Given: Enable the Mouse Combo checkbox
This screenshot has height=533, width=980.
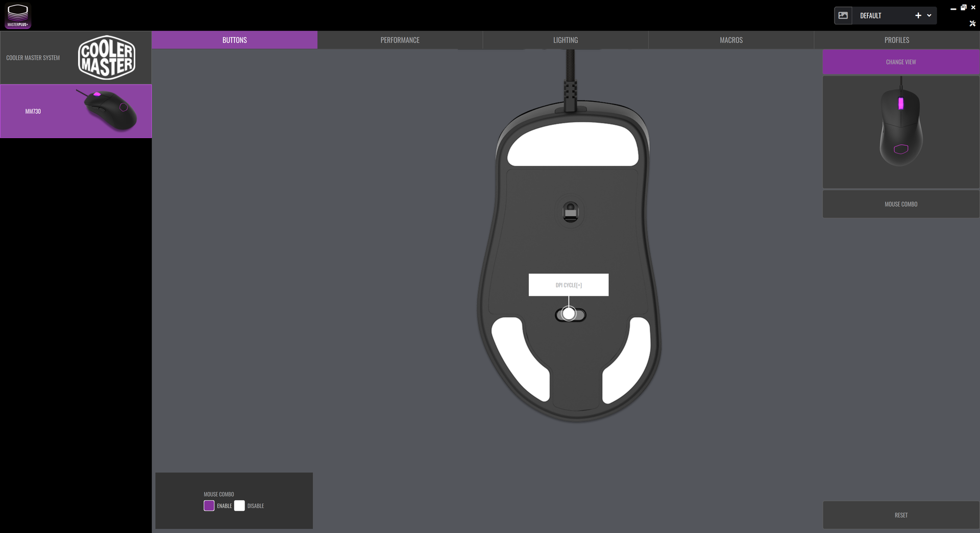Looking at the screenshot, I should (x=209, y=505).
